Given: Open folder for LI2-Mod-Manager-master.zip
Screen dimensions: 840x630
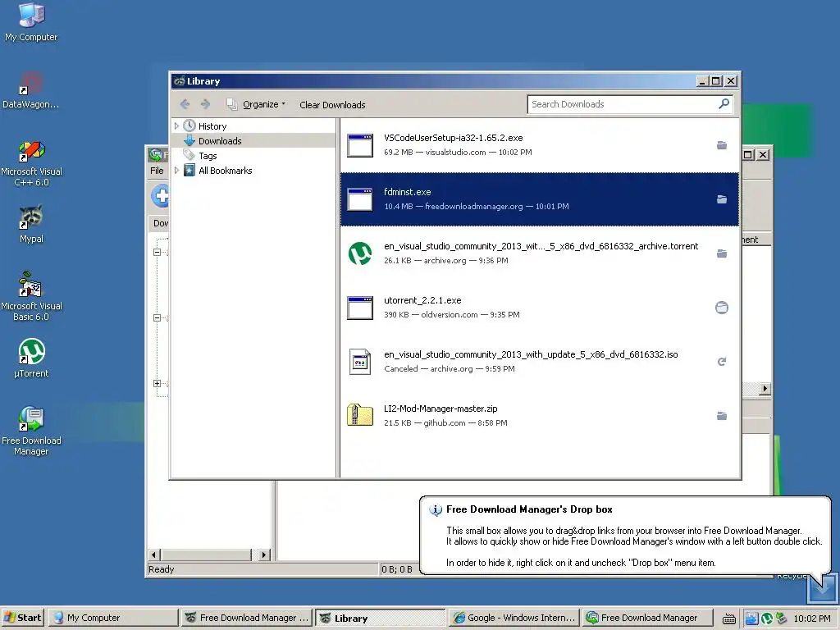Looking at the screenshot, I should coord(722,416).
